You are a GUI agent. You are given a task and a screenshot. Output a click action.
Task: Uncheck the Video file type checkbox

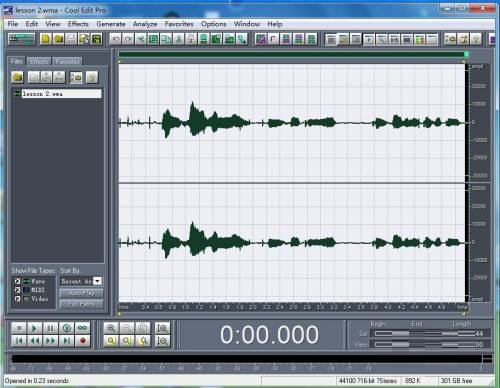pos(17,299)
